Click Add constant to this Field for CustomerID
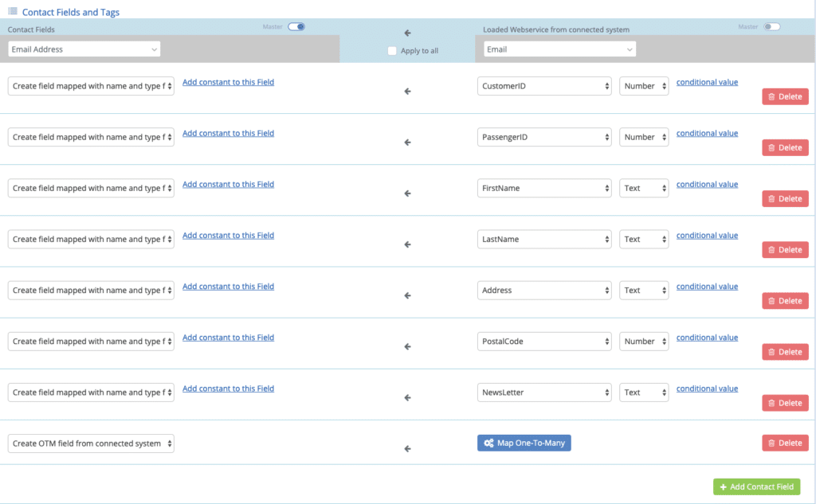816x504 pixels. 228,82
